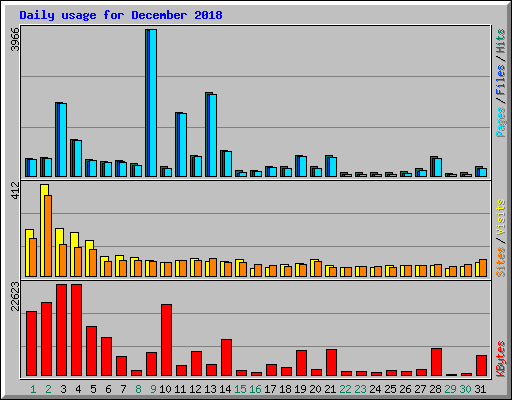
Task: Click day label 3 on the x-axis
Action: point(63,389)
